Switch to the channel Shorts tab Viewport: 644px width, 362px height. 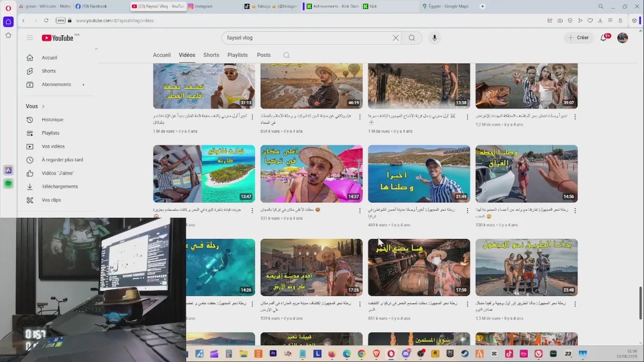[x=211, y=55]
